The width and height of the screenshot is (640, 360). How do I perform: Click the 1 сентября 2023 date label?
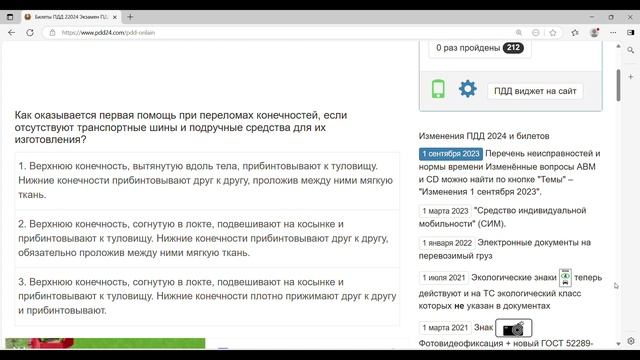pos(451,154)
